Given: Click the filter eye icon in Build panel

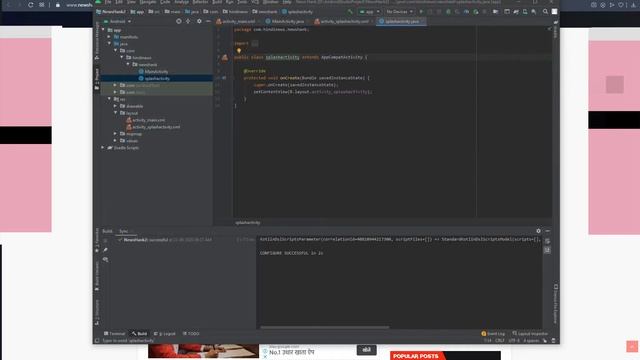Looking at the screenshot, I should point(106,260).
